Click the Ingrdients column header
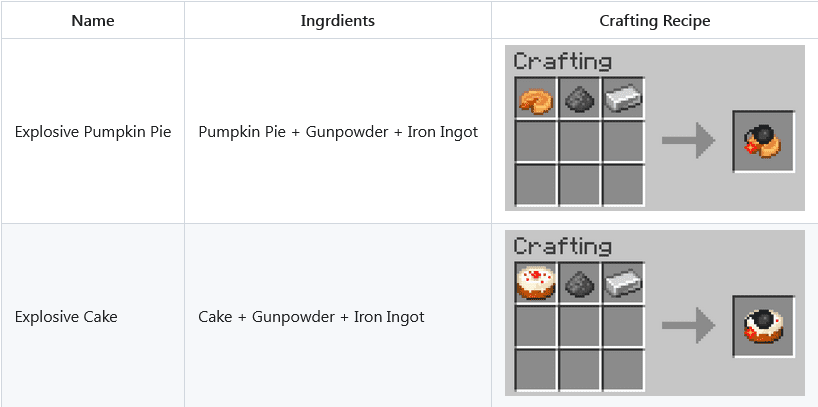Image resolution: width=818 pixels, height=407 pixels. click(x=338, y=21)
